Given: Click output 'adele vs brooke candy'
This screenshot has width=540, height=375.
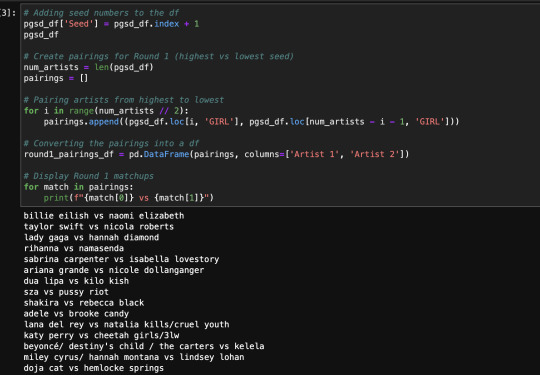Looking at the screenshot, I should point(76,314).
